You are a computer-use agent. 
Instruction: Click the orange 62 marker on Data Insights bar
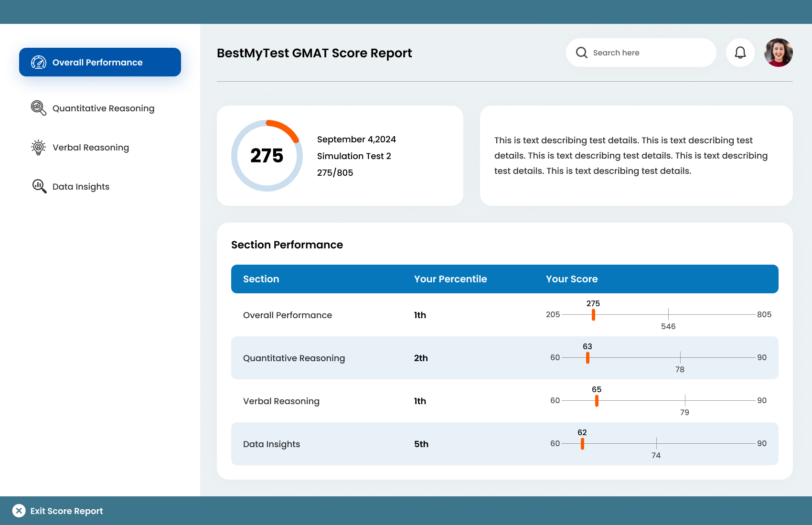tap(582, 444)
